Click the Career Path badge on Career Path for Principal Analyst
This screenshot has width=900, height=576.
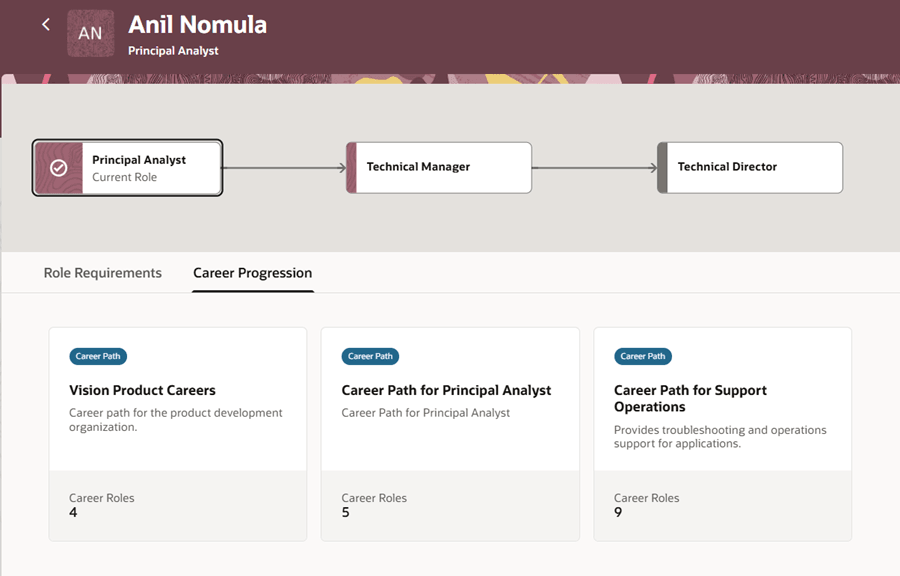[x=370, y=356]
